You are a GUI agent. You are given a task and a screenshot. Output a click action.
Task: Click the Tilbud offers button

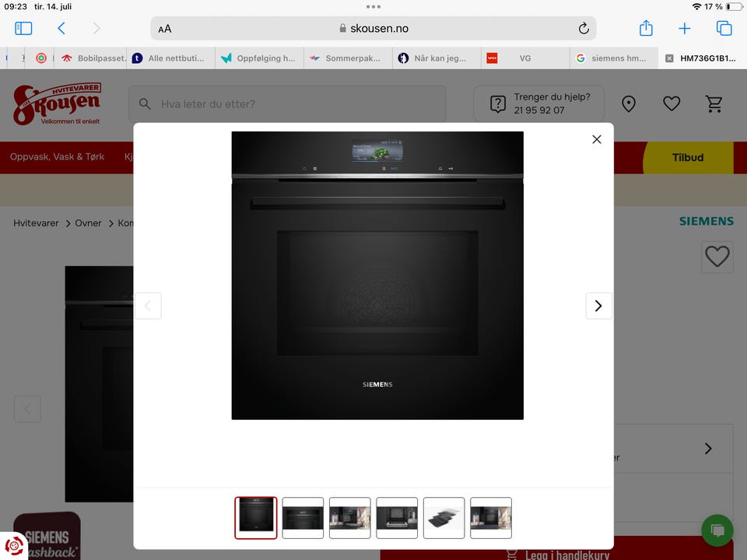tap(687, 158)
